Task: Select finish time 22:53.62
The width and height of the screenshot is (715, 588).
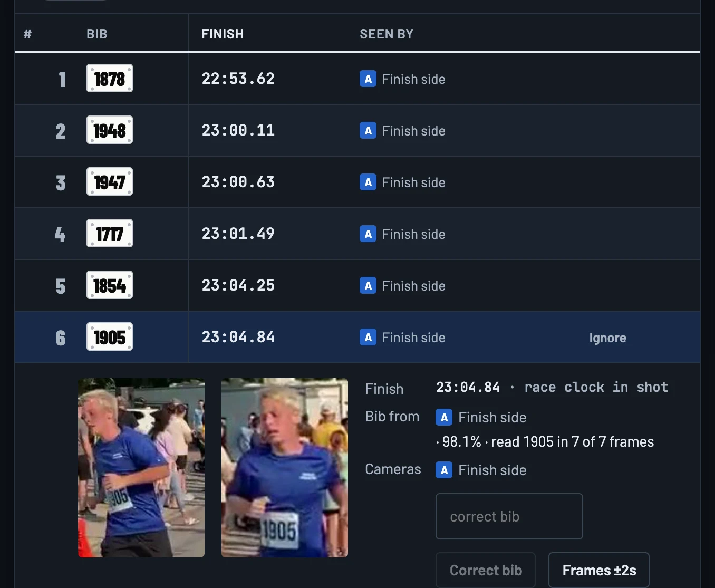Action: pos(238,79)
